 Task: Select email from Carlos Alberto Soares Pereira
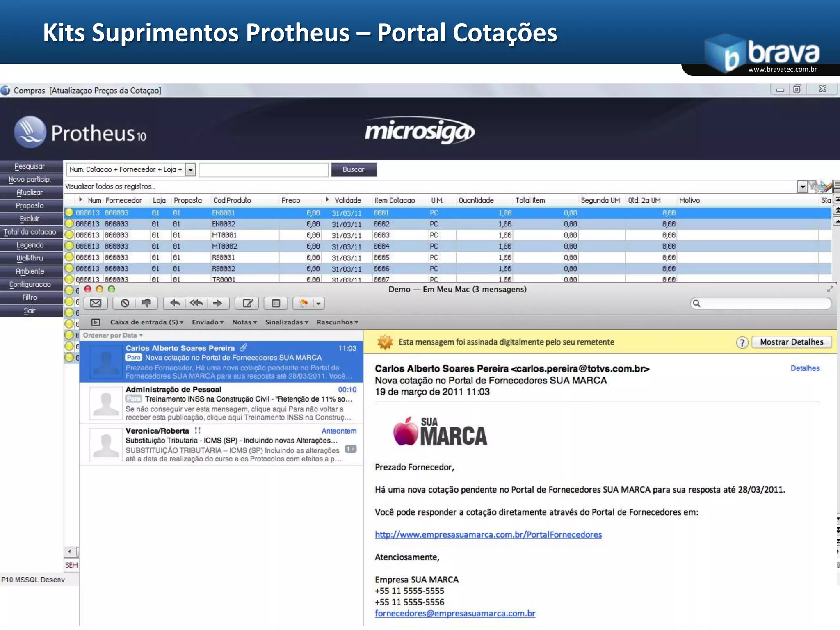coord(221,362)
